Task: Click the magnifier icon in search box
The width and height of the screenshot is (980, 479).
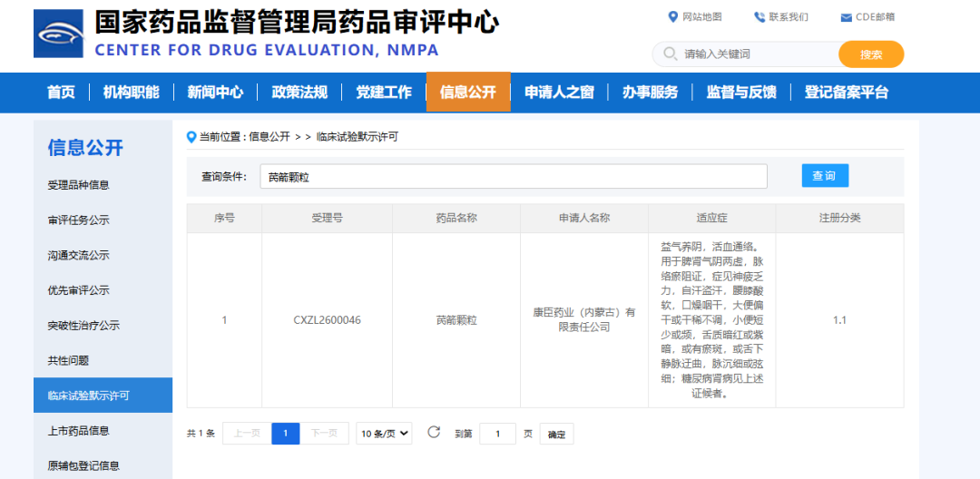Action: [670, 54]
